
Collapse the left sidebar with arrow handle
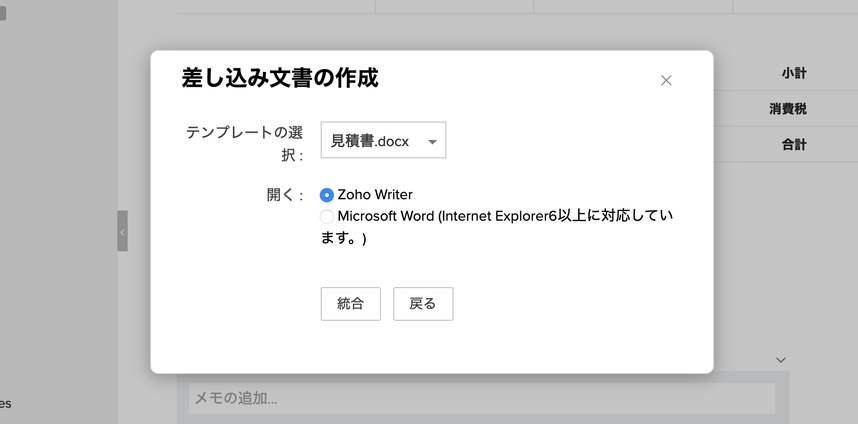(122, 231)
